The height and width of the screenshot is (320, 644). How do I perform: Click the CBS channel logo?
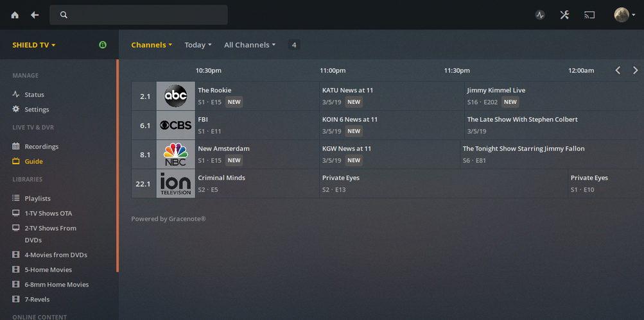pos(176,125)
